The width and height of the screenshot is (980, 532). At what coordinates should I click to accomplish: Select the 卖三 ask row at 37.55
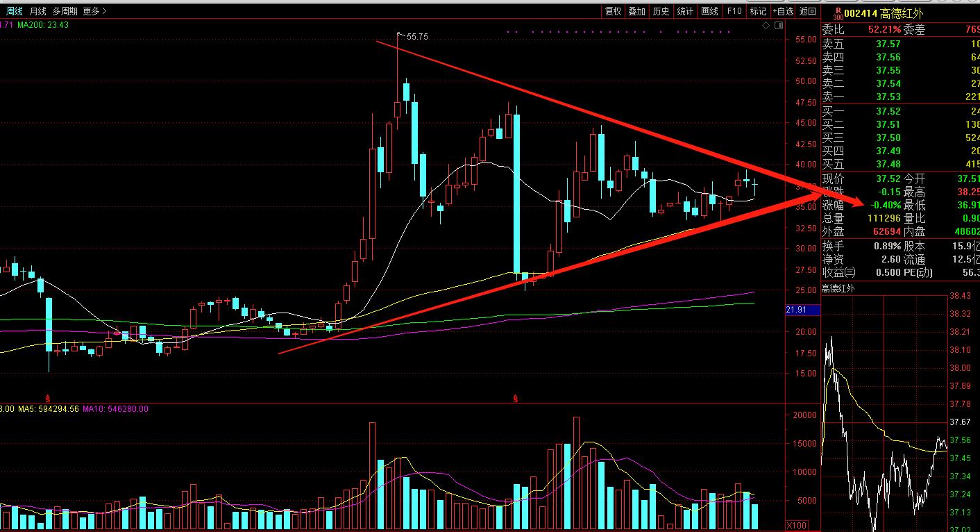901,70
